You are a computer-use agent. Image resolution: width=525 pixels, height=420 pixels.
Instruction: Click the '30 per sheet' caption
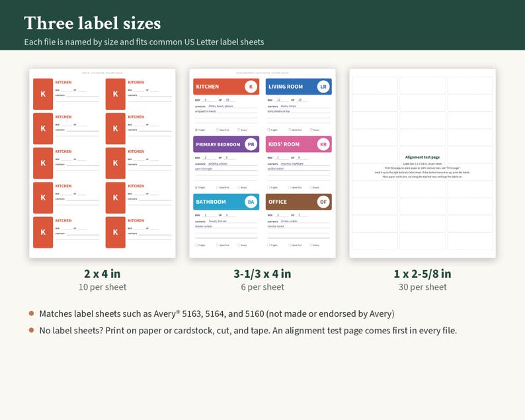423,287
